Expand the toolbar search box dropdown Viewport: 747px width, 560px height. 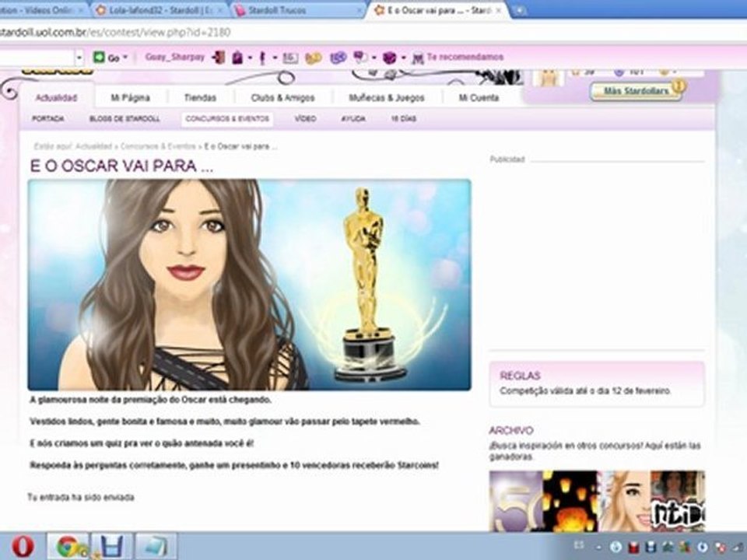click(79, 58)
